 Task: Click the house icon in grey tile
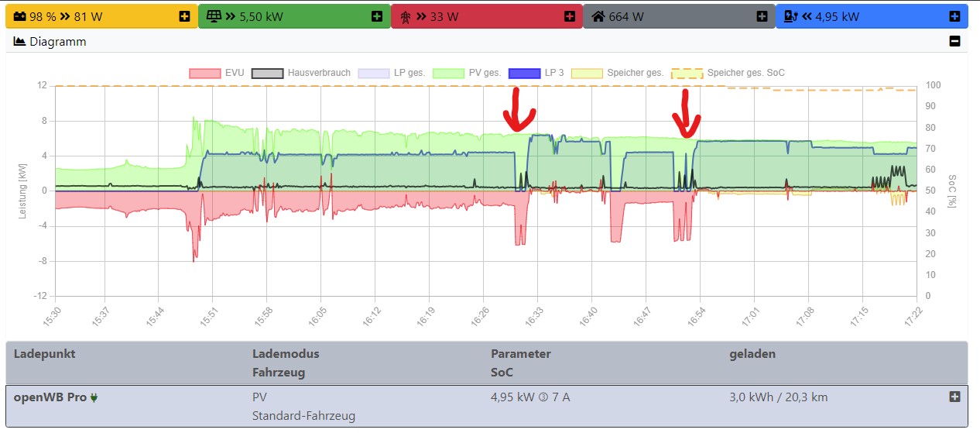pos(598,16)
